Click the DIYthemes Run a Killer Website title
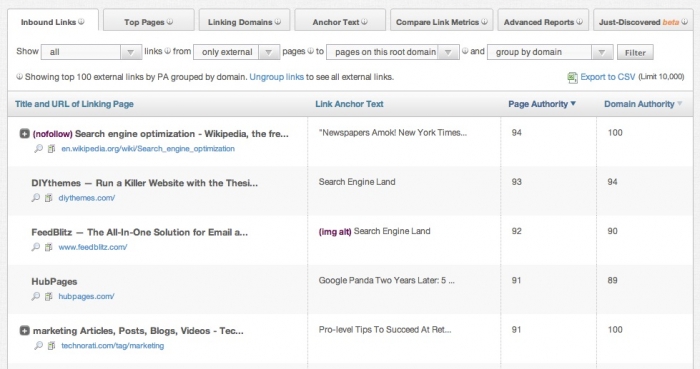This screenshot has width=700, height=369. pyautogui.click(x=145, y=183)
